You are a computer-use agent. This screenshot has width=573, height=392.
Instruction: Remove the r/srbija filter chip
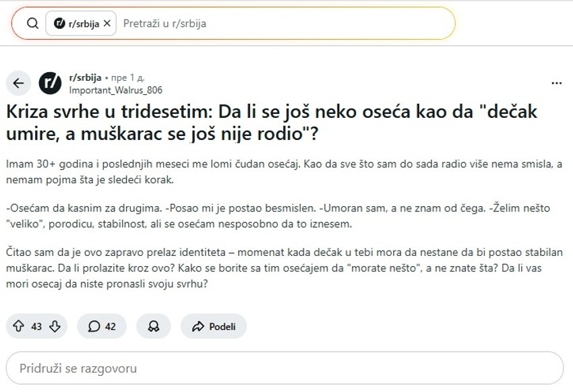(x=107, y=22)
